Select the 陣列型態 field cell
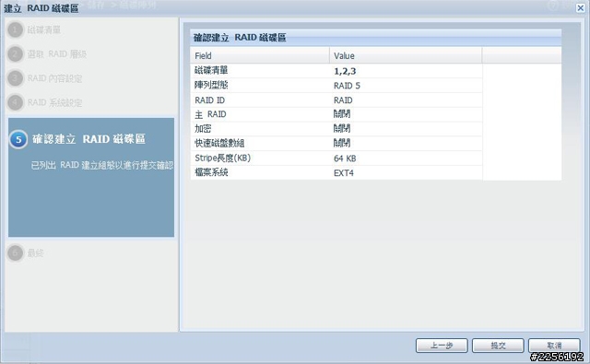This screenshot has width=590, height=364. (260, 86)
